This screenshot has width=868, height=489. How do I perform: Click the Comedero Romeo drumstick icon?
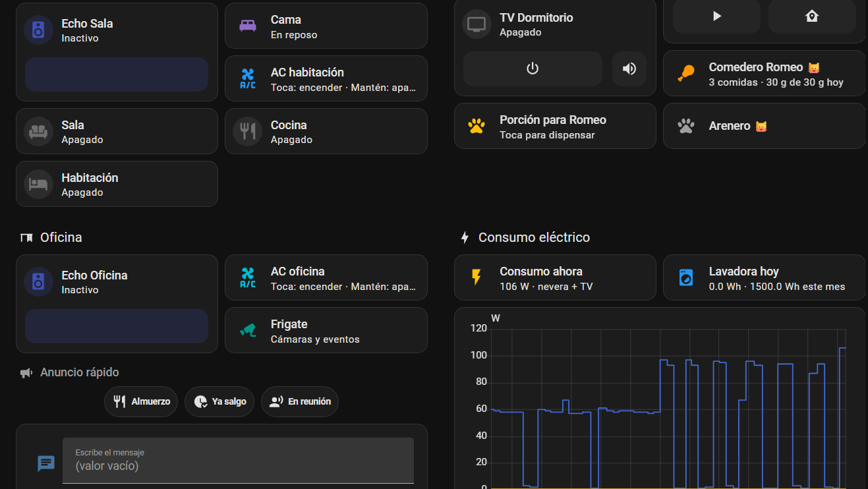coord(686,73)
